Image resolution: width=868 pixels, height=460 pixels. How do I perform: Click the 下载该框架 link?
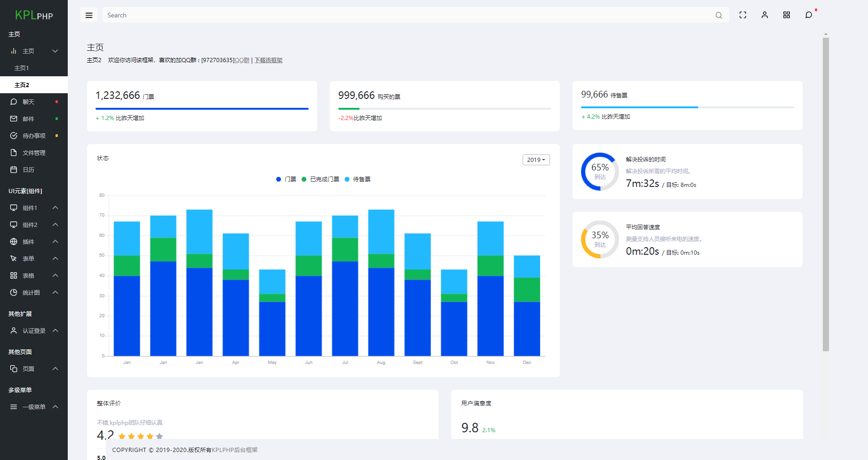(268, 60)
